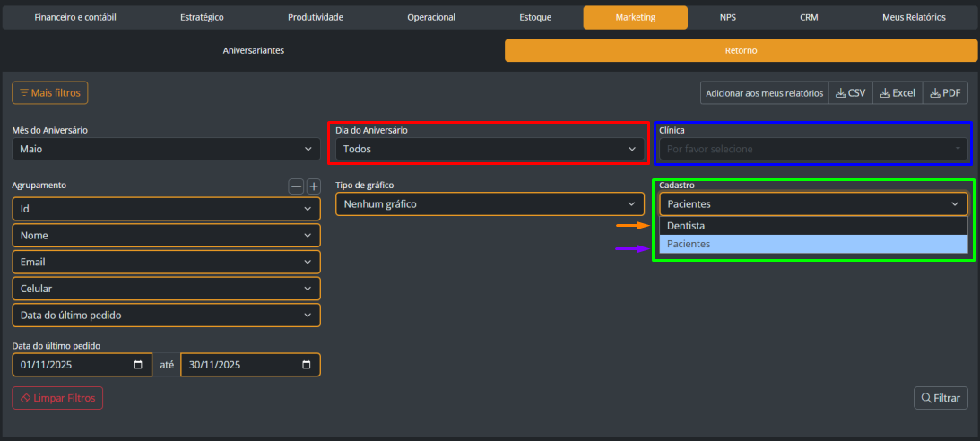Open the Data do último pedido grouping dropdown
Image resolution: width=980 pixels, height=441 pixels.
click(x=166, y=316)
